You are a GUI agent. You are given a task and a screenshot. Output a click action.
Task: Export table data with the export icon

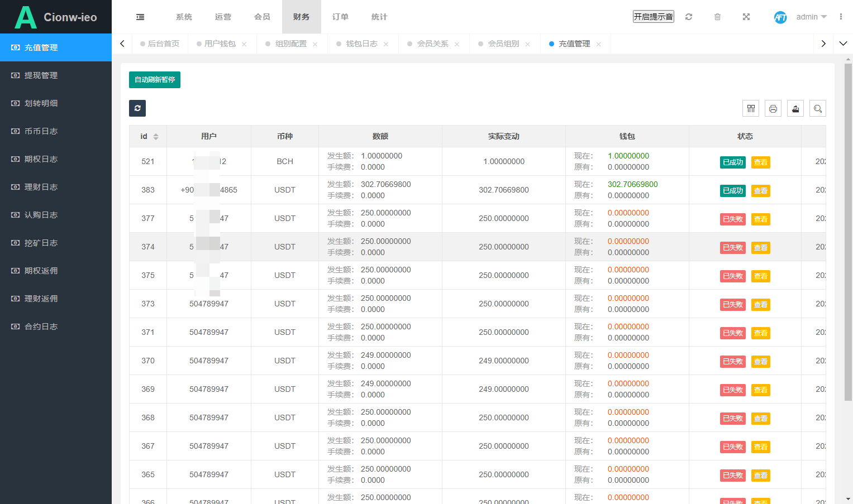click(795, 108)
